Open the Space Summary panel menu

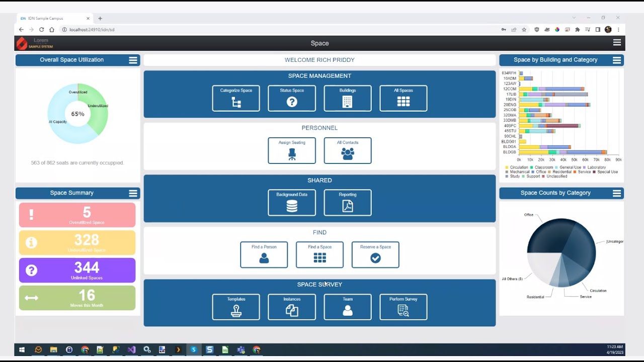133,194
